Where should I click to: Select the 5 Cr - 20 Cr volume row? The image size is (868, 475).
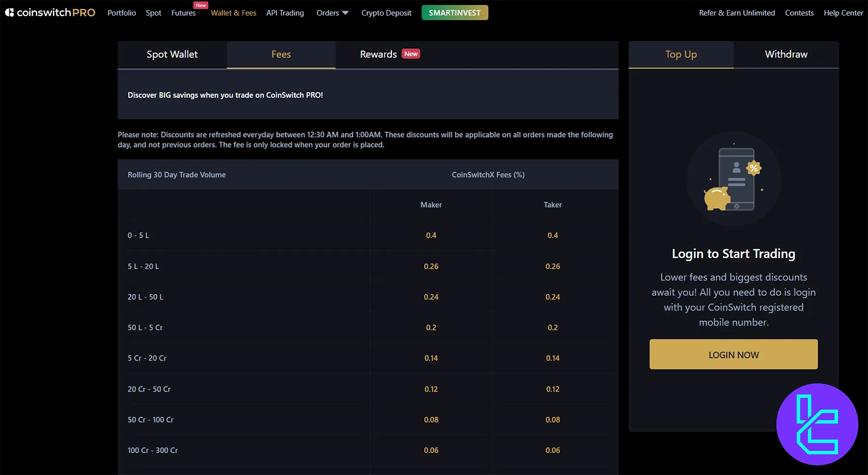(368, 358)
